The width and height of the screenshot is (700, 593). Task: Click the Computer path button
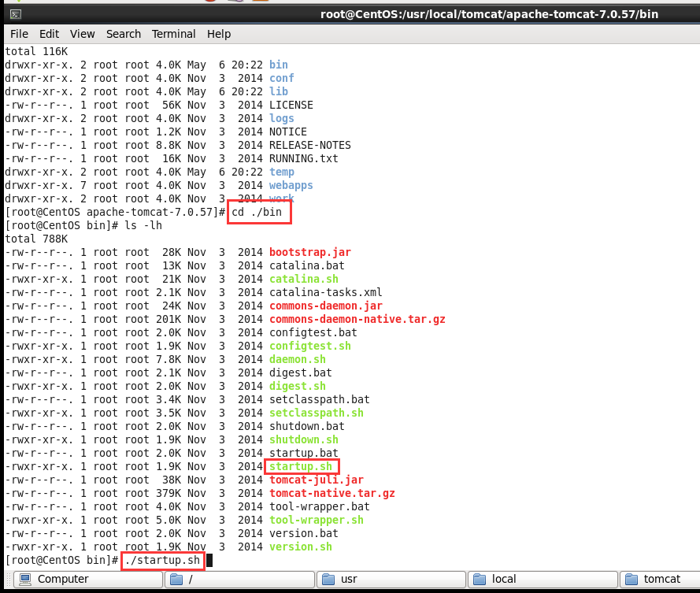88,579
